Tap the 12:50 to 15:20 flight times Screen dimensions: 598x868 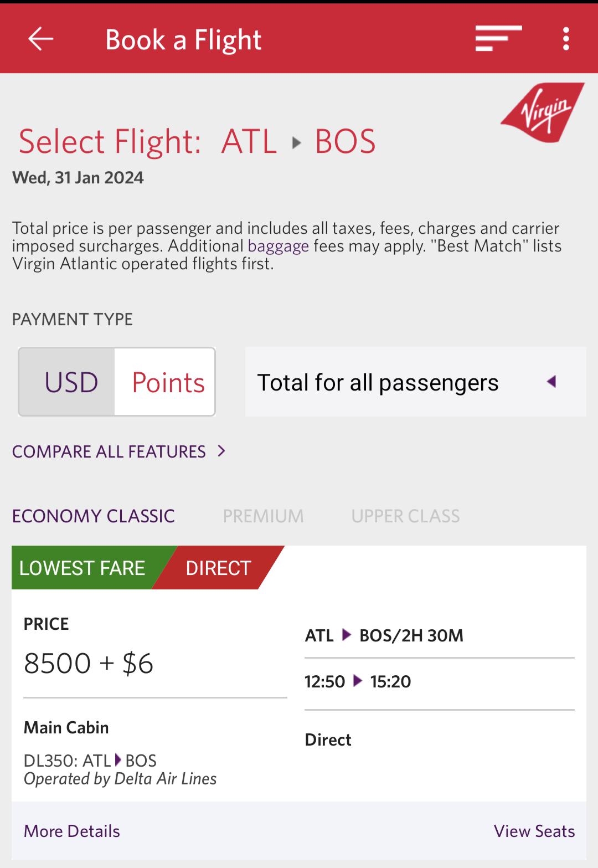(x=358, y=681)
